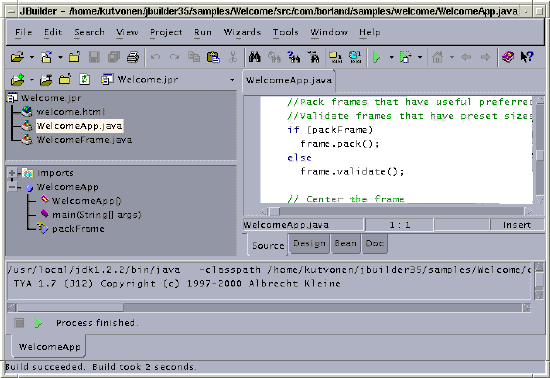Image resolution: width=550 pixels, height=378 pixels.
Task: Open the dropdown arrow next to Open icon
Action: pyautogui.click(x=32, y=57)
